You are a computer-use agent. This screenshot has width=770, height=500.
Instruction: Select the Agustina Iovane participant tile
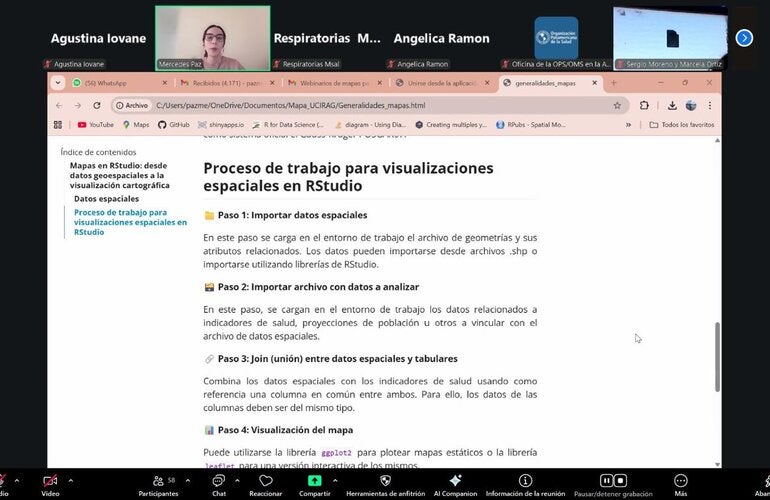(x=98, y=38)
